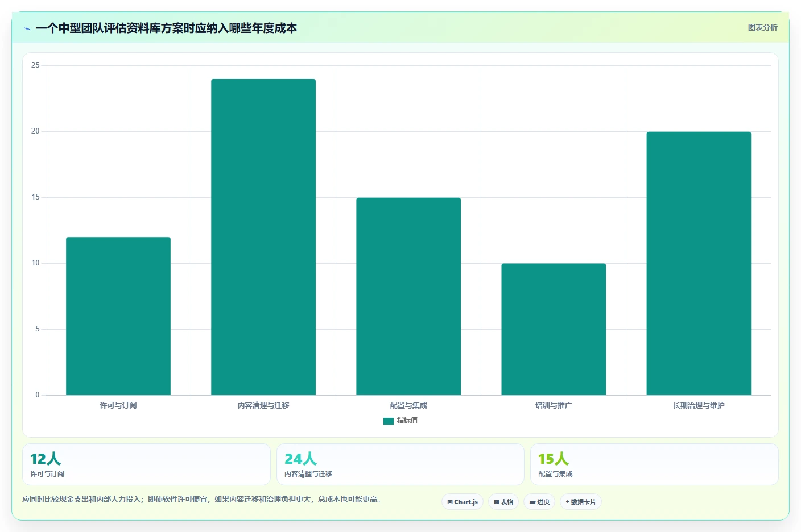The width and height of the screenshot is (801, 532).
Task: Click the 配置与集成 x-axis label
Action: 408,405
